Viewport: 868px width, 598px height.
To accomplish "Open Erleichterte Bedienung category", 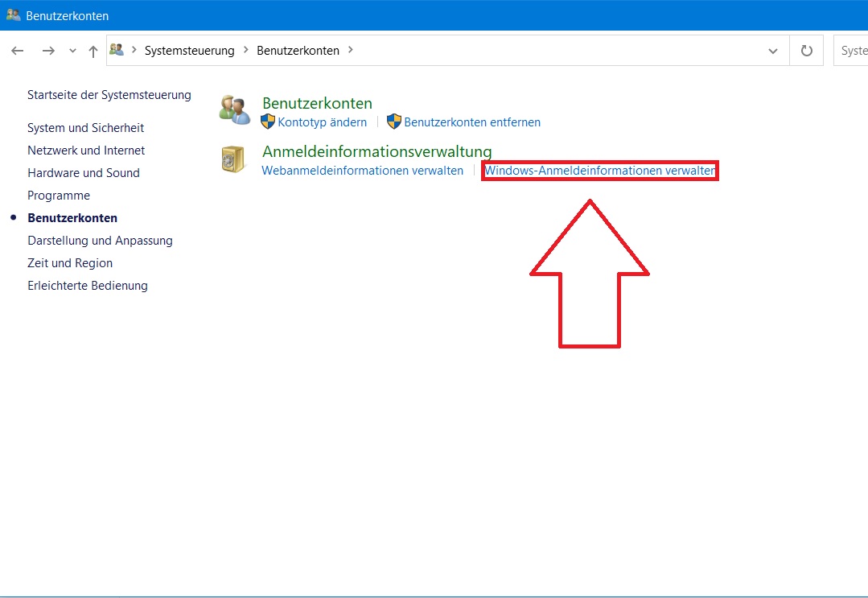I will click(x=88, y=286).
